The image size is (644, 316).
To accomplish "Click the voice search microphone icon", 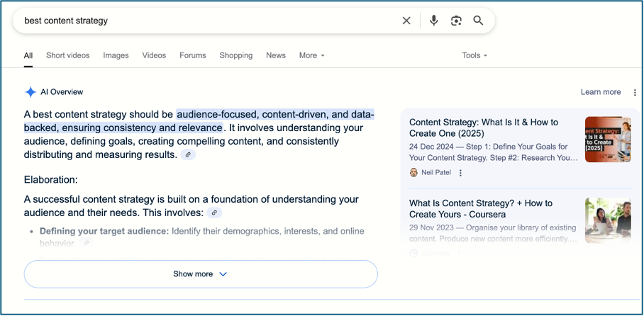I will tap(434, 21).
